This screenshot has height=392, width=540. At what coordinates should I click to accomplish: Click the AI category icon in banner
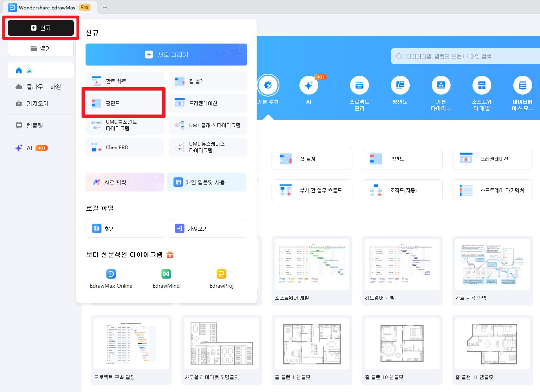click(x=308, y=86)
